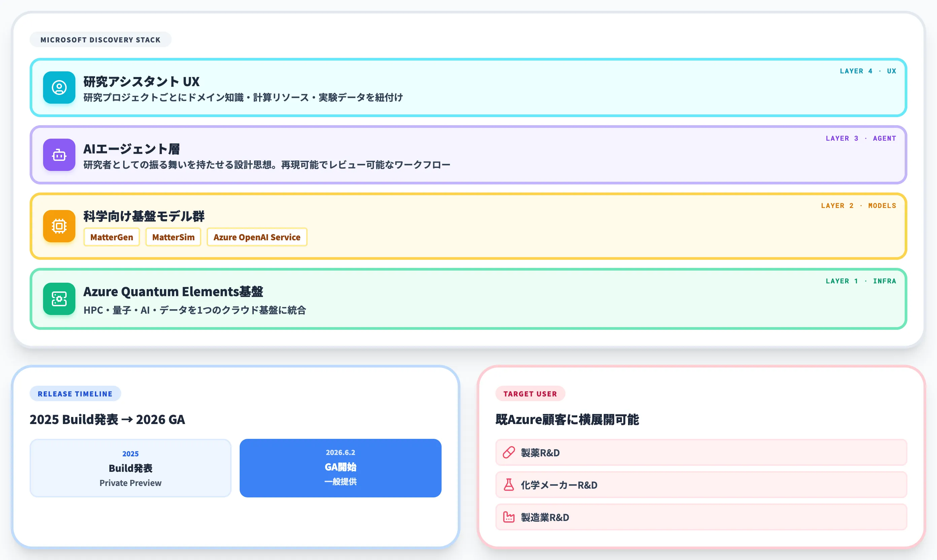Select the MatterSim model tag
The width and height of the screenshot is (937, 560).
coord(173,237)
